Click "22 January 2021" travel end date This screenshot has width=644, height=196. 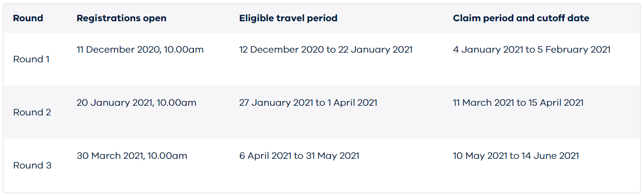382,50
